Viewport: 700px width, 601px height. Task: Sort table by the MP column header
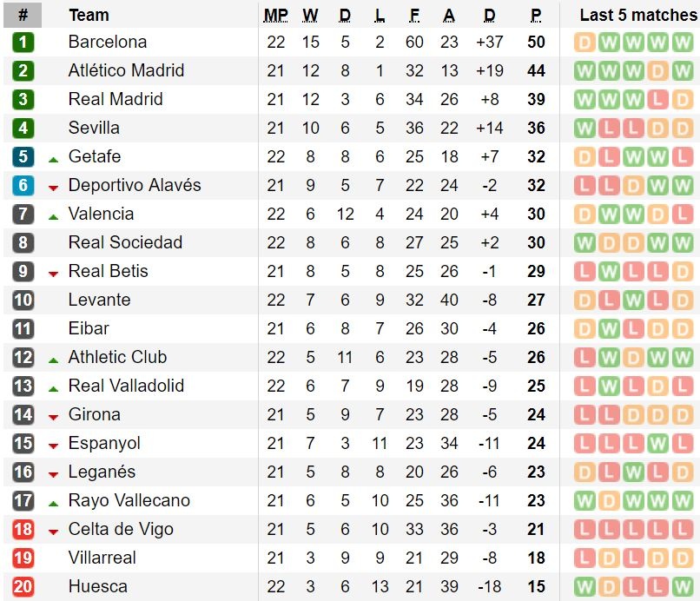276,15
